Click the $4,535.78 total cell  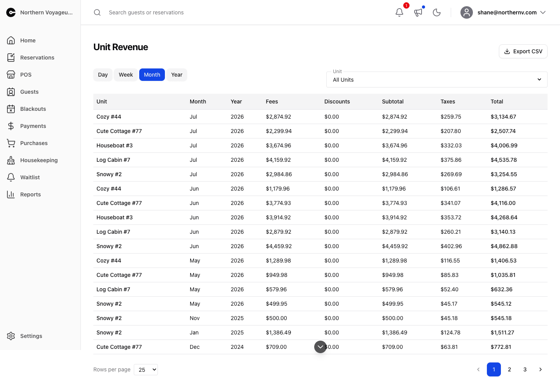coord(504,160)
